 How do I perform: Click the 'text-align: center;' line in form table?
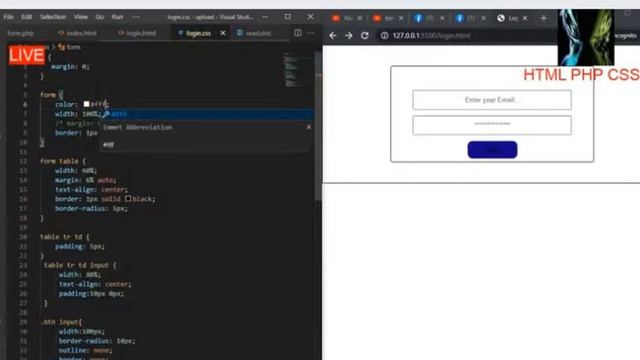coord(91,189)
